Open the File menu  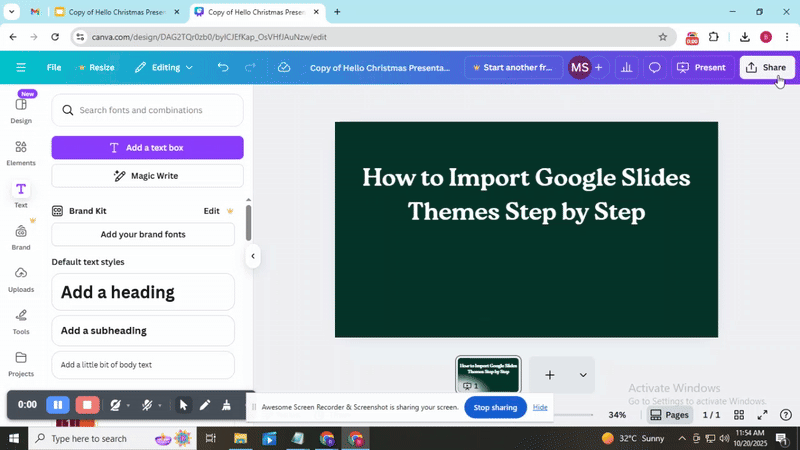coord(54,68)
